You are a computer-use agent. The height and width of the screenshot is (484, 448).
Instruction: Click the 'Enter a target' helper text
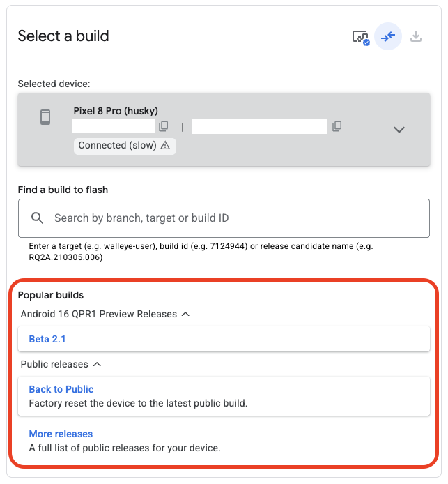click(201, 252)
